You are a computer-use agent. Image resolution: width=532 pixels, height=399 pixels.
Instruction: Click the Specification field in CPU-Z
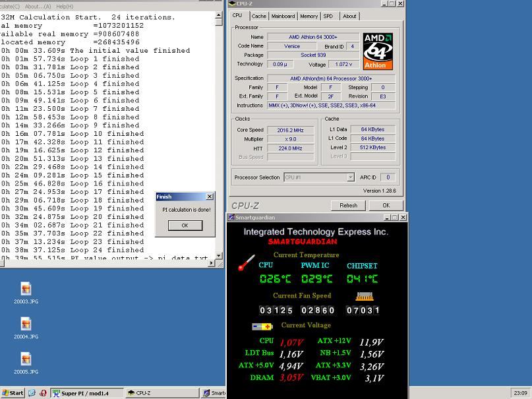point(332,78)
